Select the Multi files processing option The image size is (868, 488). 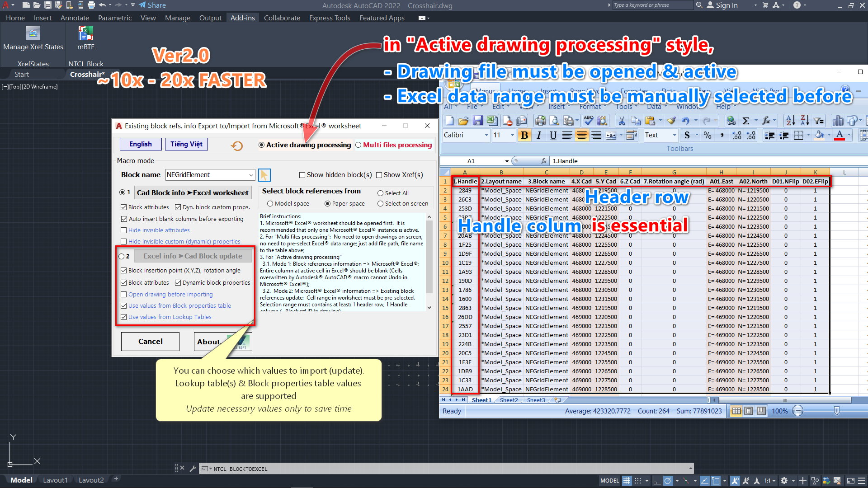point(359,145)
